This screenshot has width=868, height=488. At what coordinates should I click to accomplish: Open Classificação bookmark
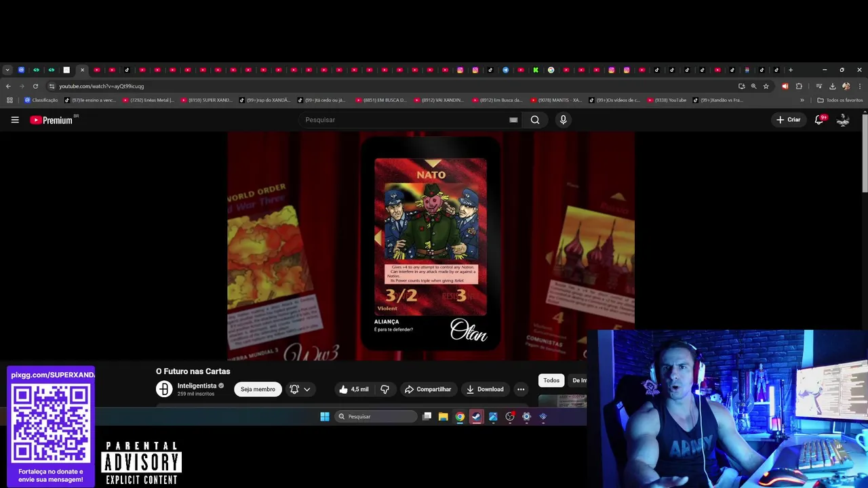41,100
